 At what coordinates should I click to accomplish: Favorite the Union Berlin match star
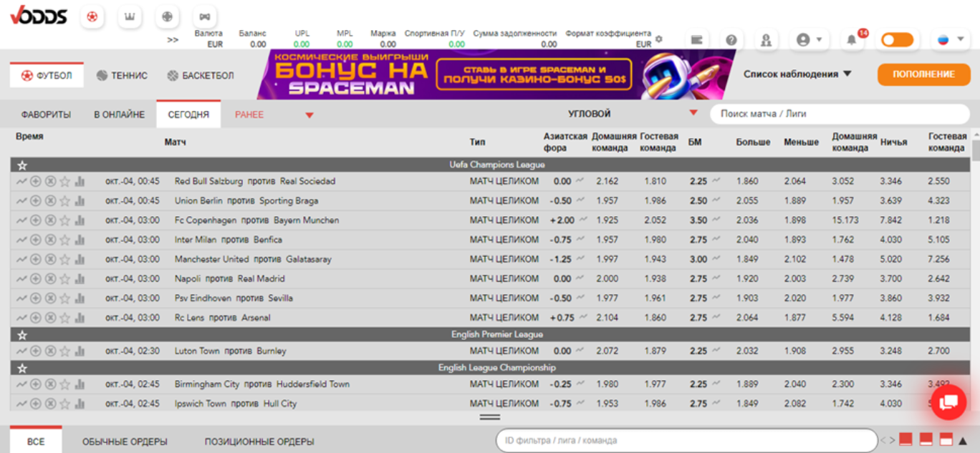point(64,201)
